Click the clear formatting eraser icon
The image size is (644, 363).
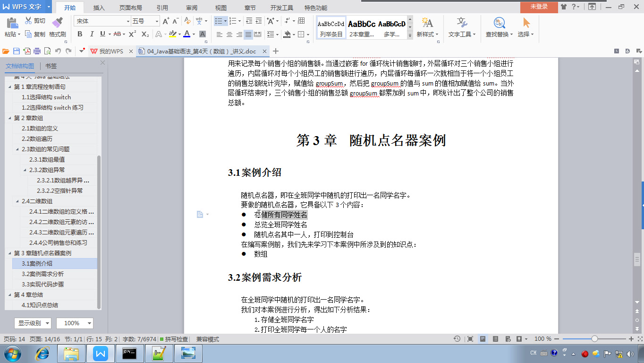(x=187, y=21)
